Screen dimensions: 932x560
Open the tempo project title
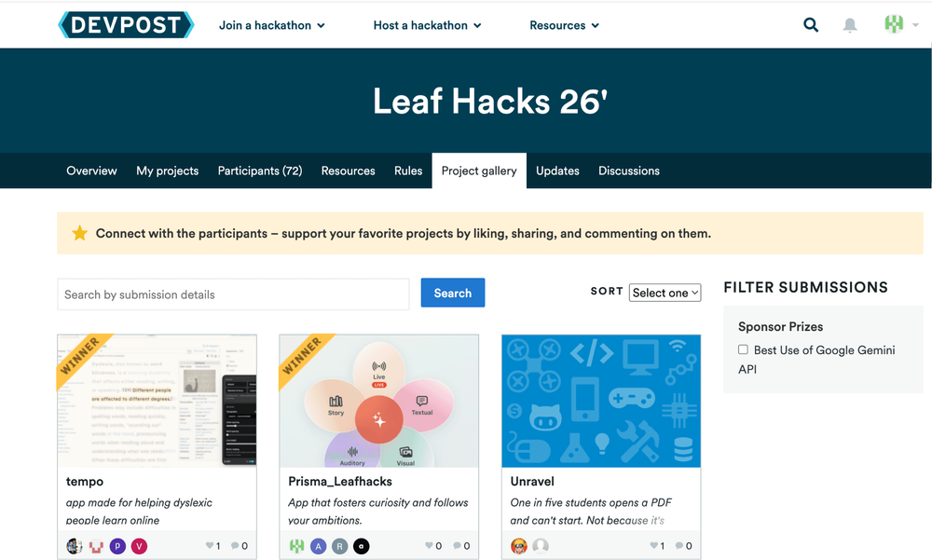pos(85,482)
